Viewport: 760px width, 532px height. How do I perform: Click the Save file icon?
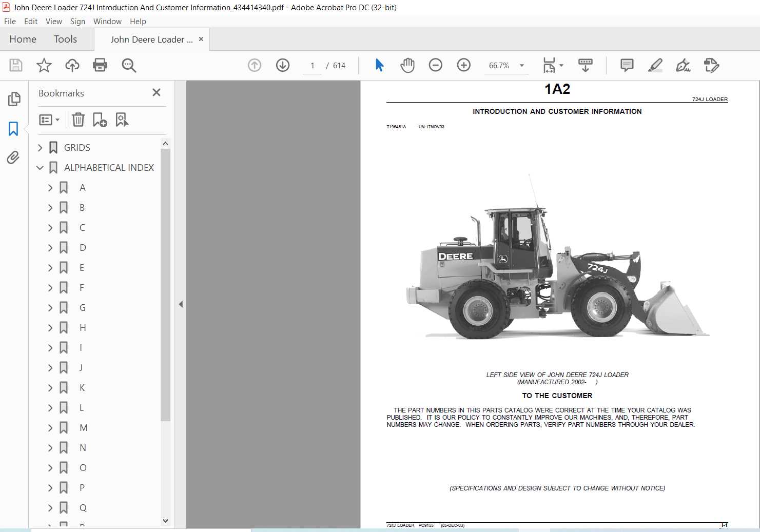click(16, 65)
